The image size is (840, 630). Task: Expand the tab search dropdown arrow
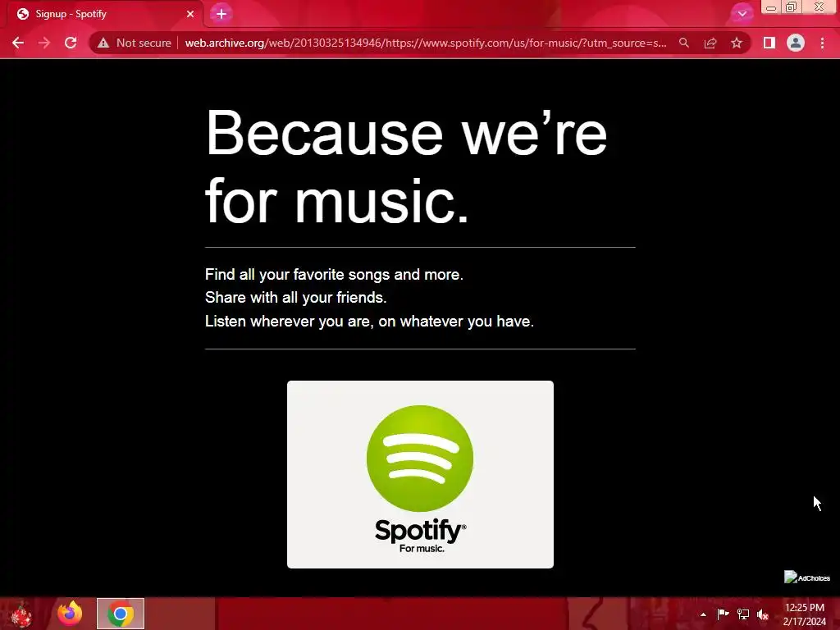coord(742,13)
